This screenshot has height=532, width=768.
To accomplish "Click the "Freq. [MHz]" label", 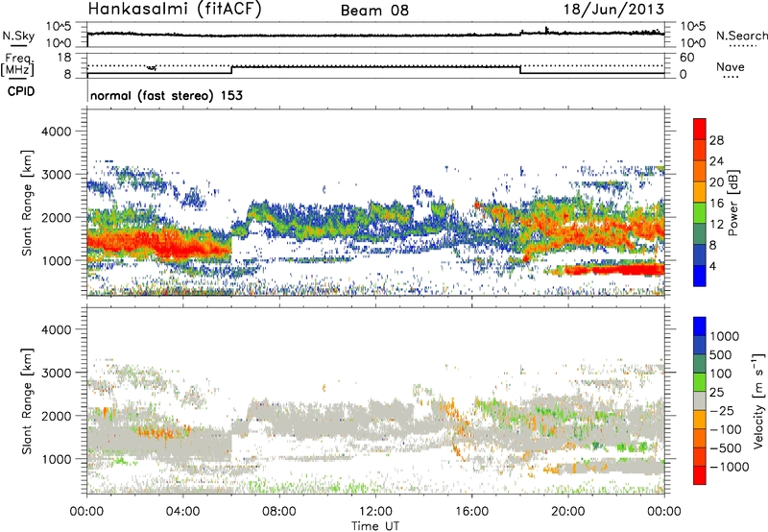I will pyautogui.click(x=18, y=64).
